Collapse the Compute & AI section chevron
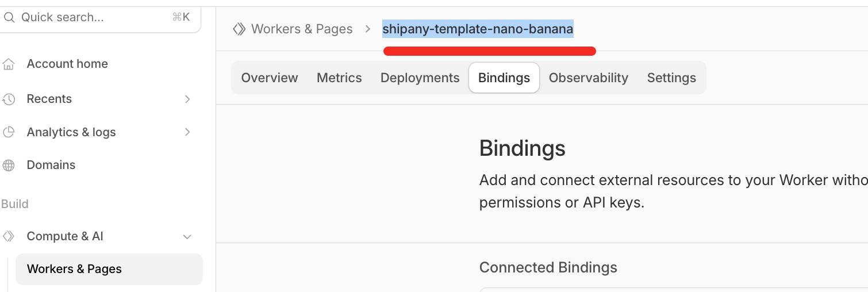Image resolution: width=868 pixels, height=292 pixels. (187, 237)
